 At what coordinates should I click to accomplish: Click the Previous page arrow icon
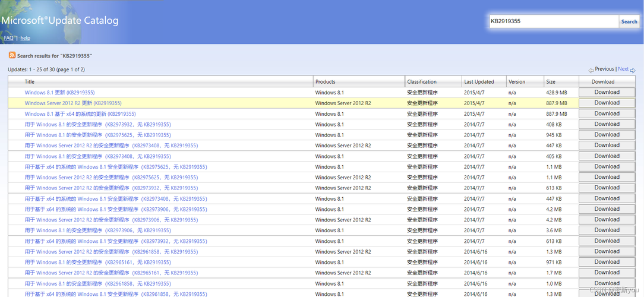591,70
